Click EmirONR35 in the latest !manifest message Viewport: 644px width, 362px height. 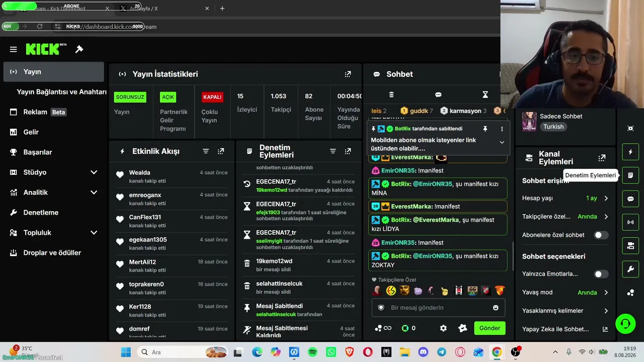tap(398, 242)
